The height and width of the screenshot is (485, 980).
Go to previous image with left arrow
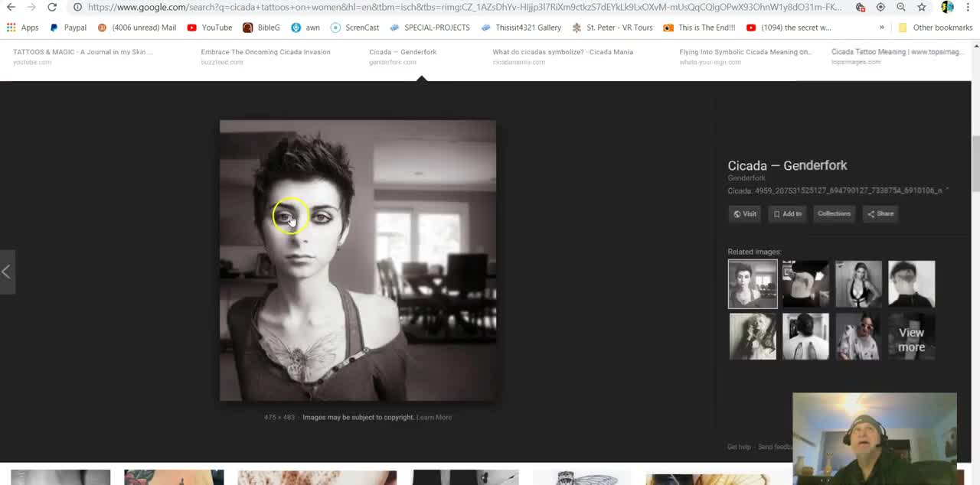coord(6,271)
